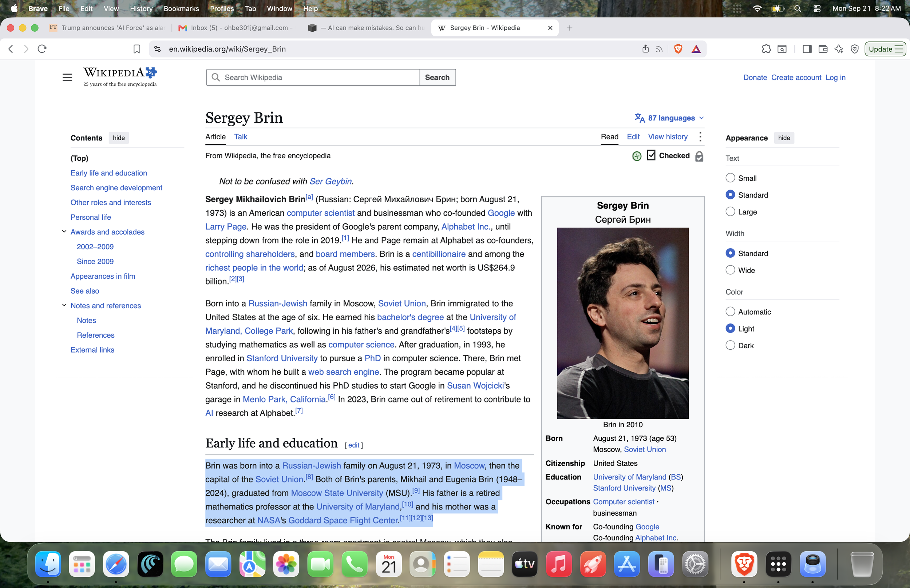Expand the 87 languages dropdown
Screen dimensions: 910x588
tap(669, 118)
